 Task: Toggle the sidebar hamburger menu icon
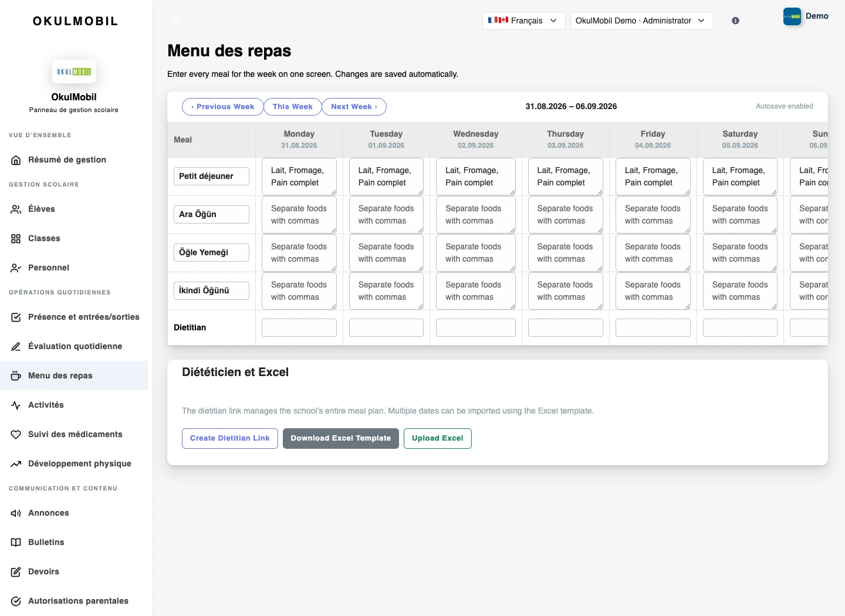175,21
